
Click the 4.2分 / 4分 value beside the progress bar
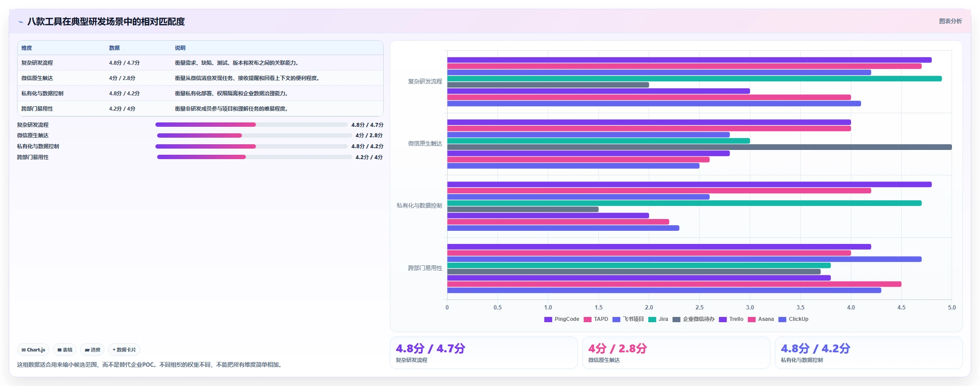[x=369, y=157]
